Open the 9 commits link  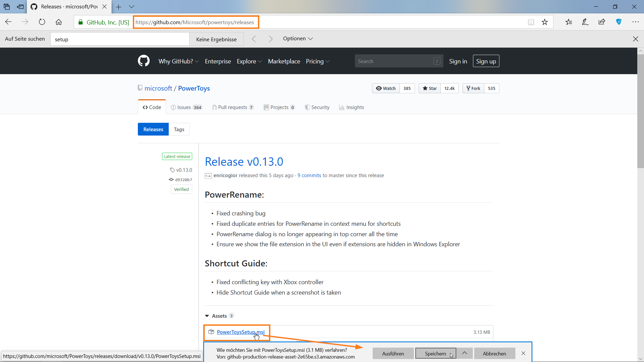309,175
